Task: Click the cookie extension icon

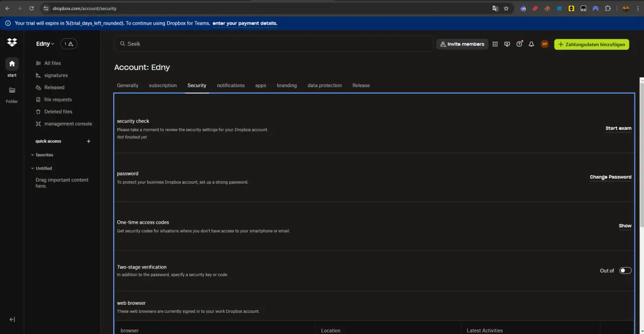Action: 547,9
